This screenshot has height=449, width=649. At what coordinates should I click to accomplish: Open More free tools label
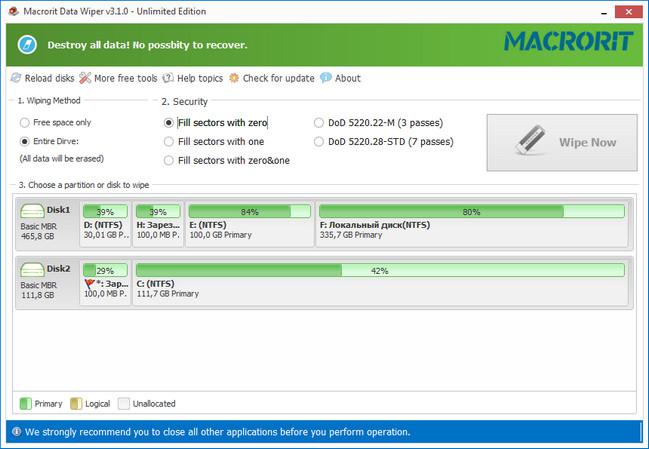[x=126, y=78]
